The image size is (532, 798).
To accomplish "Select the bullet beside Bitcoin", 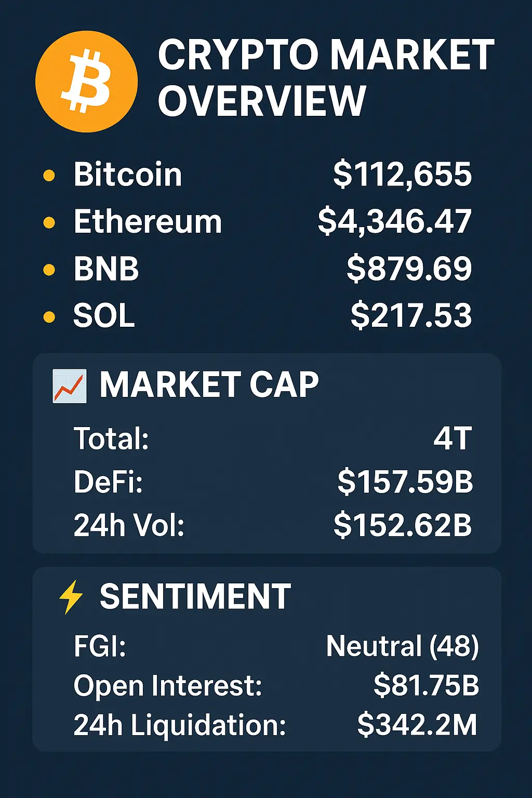I will point(49,176).
